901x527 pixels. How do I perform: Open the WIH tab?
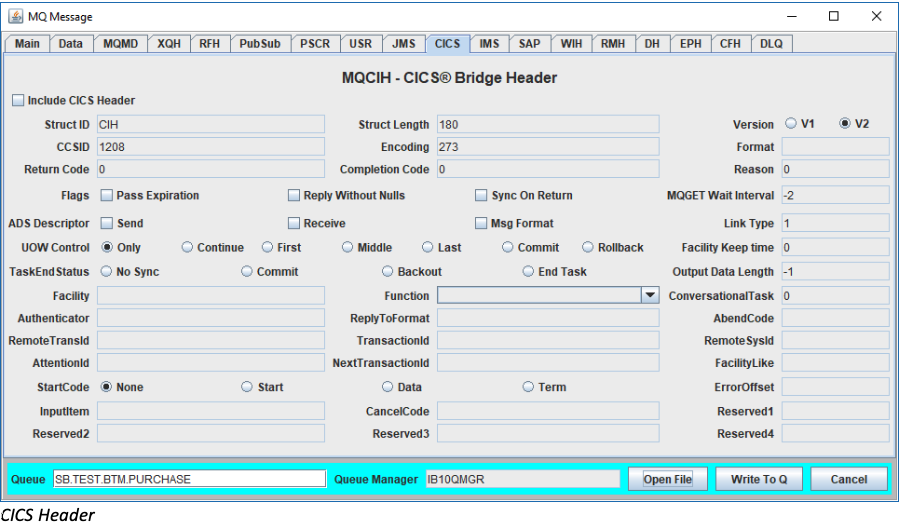(571, 44)
